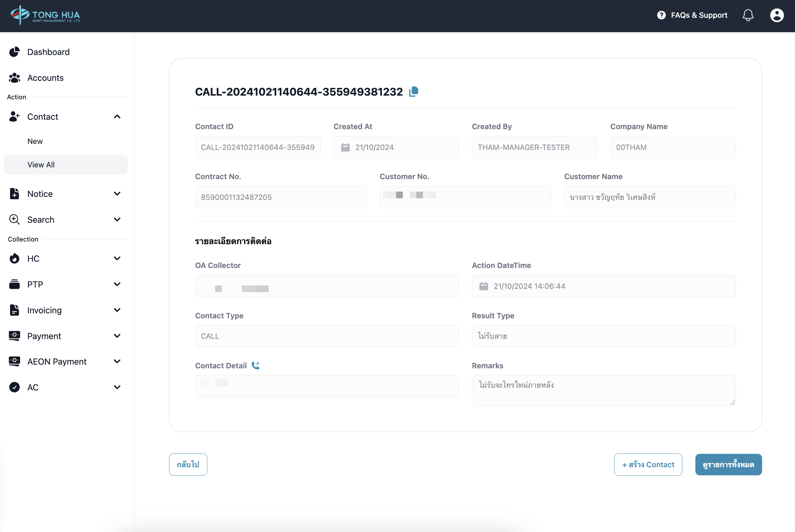Expand the AEON Payment section
Screen dimensions: 795x532
[117, 361]
